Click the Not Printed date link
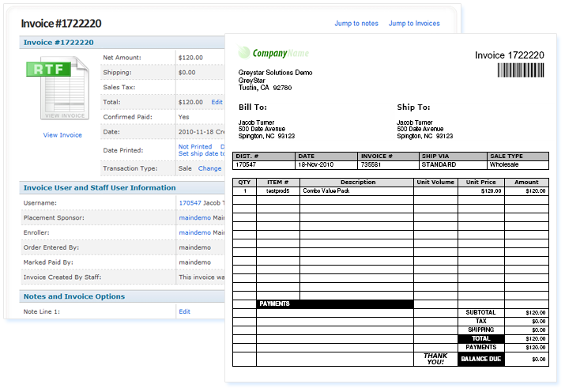This screenshot has width=565, height=392. point(195,146)
